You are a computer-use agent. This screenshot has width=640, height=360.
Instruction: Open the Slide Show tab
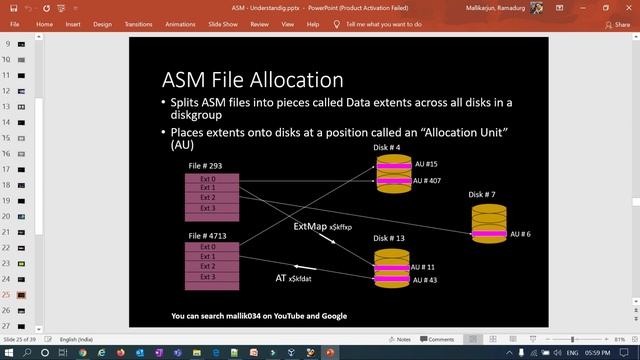tap(223, 24)
